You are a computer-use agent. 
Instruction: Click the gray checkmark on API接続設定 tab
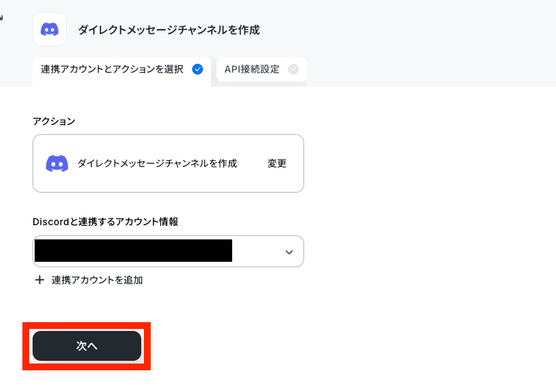(x=293, y=69)
